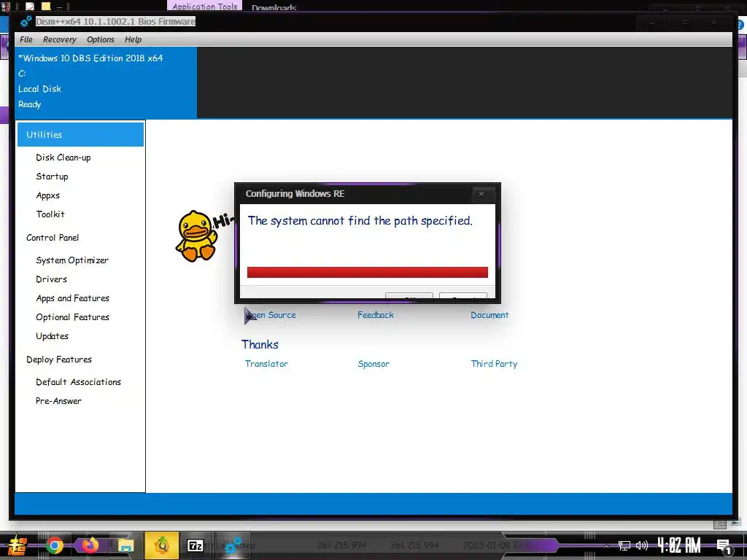Click the highlighted yellow taskbar app icon
Viewport: 747px width, 560px height.
coord(162,545)
